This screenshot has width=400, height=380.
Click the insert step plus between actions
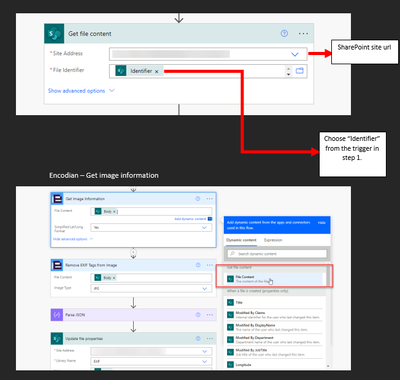[x=133, y=252]
